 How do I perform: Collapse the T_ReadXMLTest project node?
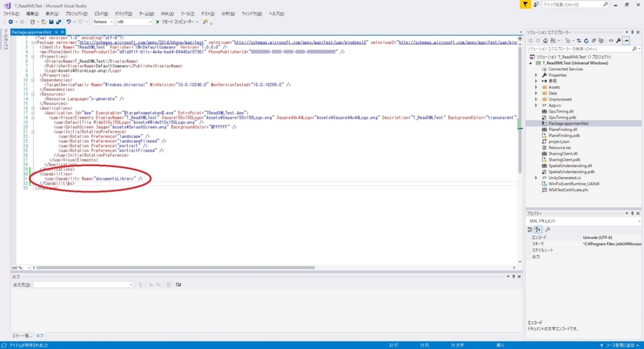click(531, 64)
